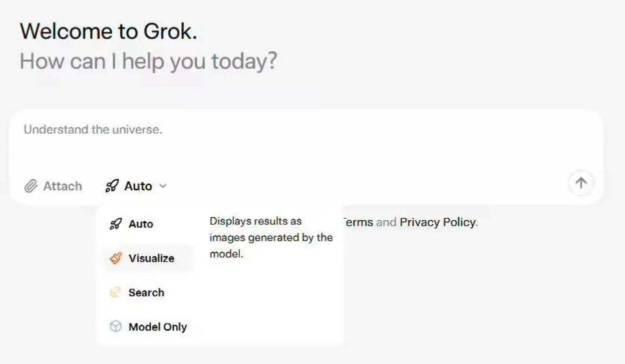Image resolution: width=625 pixels, height=364 pixels.
Task: Focus the Understand the universe prompt field
Action: point(306,142)
